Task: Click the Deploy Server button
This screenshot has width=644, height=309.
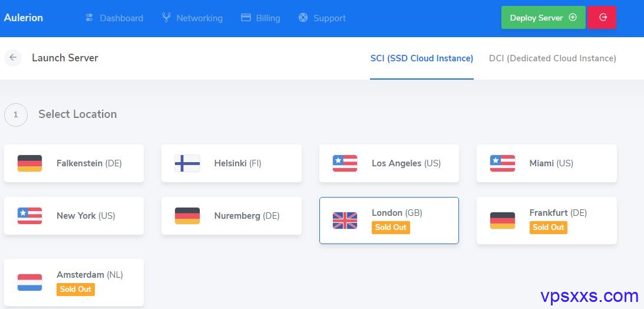Action: point(543,17)
